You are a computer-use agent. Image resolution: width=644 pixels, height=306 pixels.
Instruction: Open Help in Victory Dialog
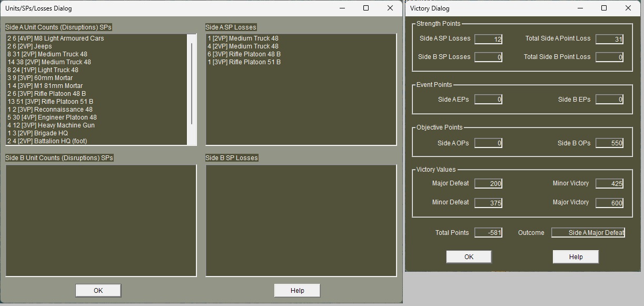(x=576, y=256)
